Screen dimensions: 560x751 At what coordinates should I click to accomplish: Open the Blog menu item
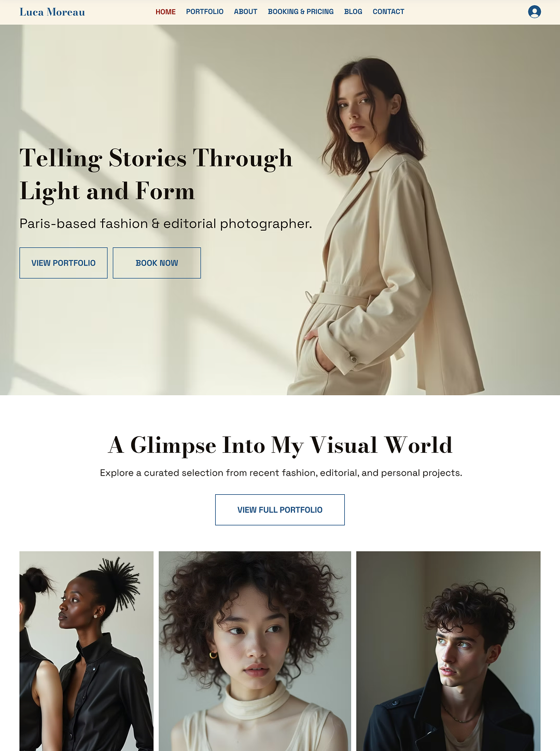tap(353, 11)
